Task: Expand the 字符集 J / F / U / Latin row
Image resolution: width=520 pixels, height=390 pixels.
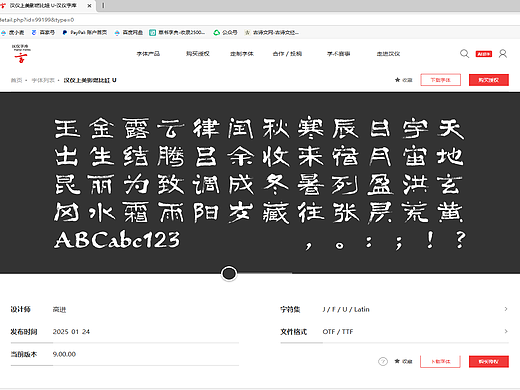Action: [394, 309]
